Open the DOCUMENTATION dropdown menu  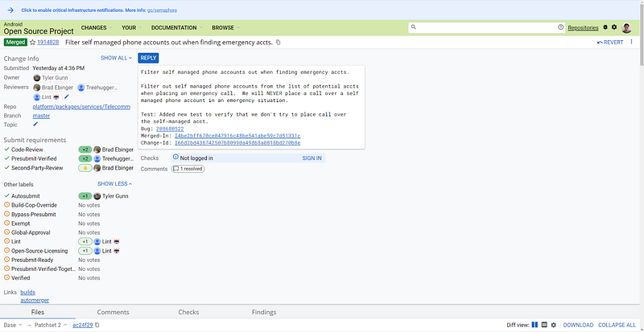176,28
